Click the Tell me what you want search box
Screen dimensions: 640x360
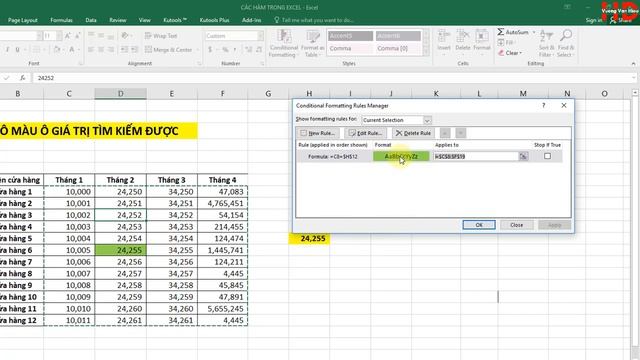coord(313,20)
